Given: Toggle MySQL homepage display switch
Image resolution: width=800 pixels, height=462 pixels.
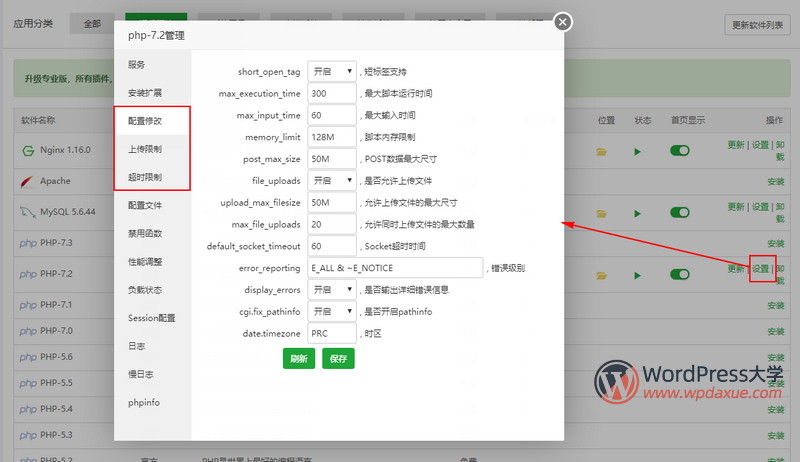Looking at the screenshot, I should 680,212.
